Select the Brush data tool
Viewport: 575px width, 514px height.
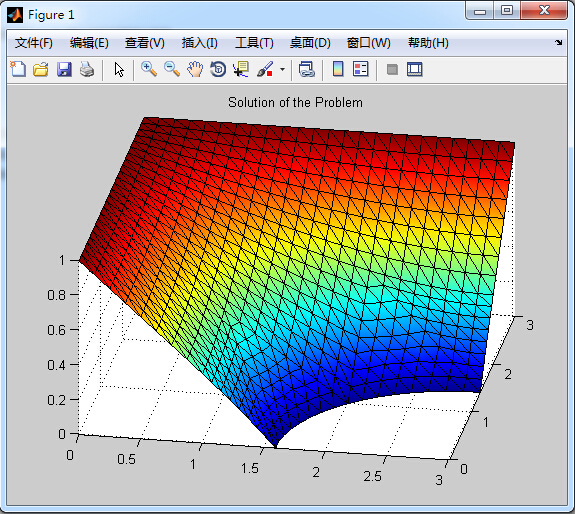tap(265, 69)
